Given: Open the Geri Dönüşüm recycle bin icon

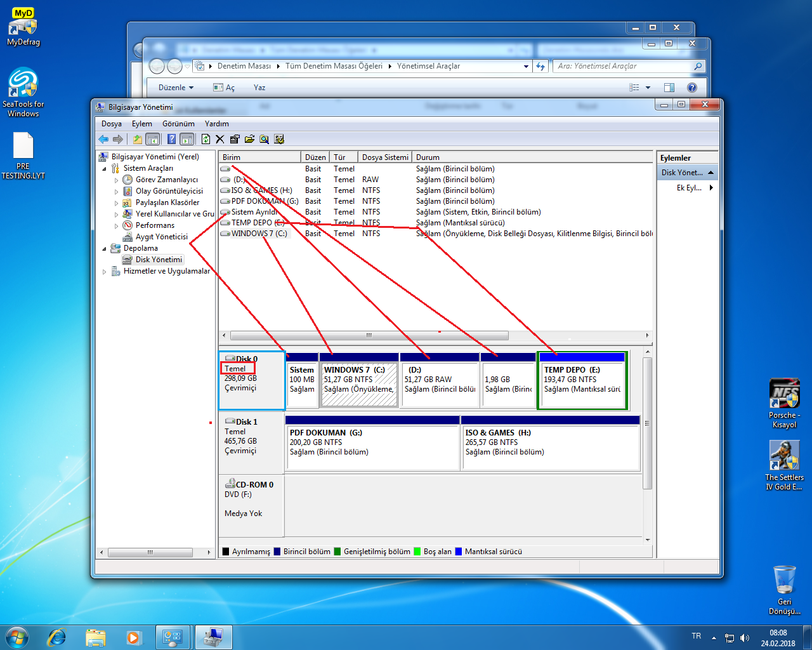Looking at the screenshot, I should [785, 590].
